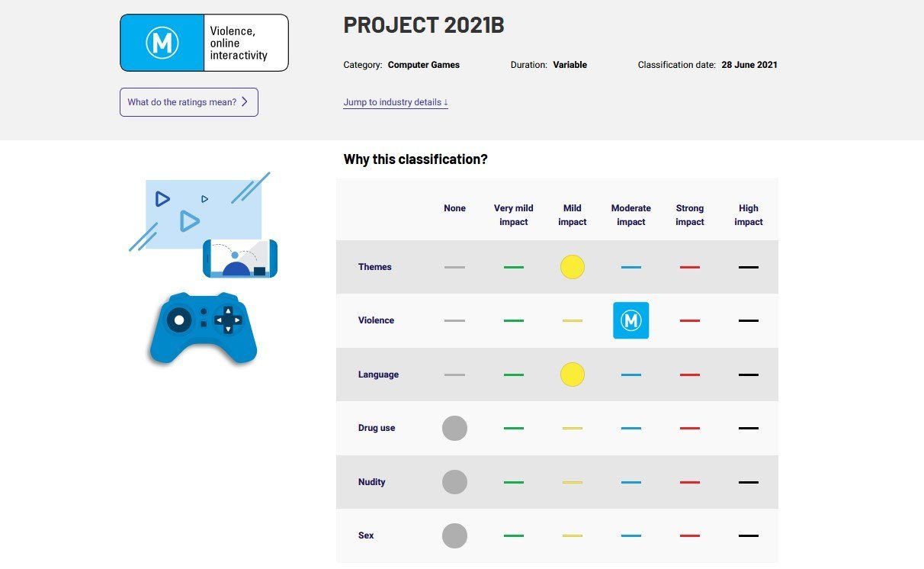Click red strong impact dash in Themes row
This screenshot has height=569, width=924.
[689, 267]
